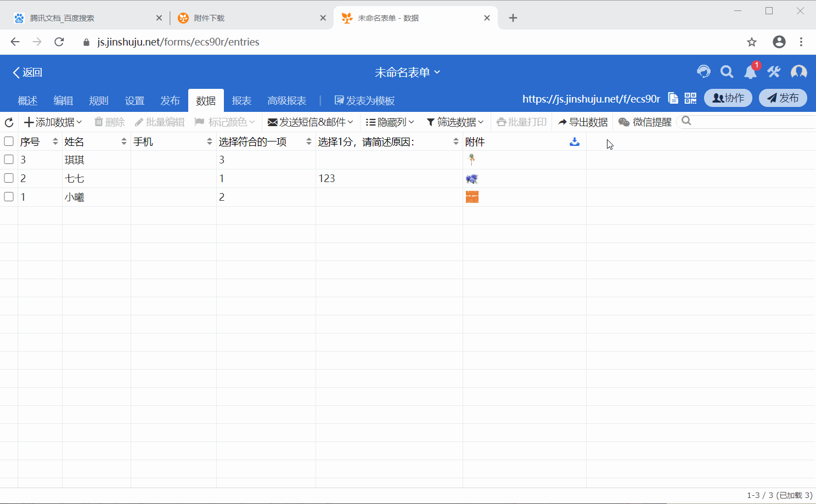Open the 筛选数据 dropdown
The image size is (816, 504).
455,122
